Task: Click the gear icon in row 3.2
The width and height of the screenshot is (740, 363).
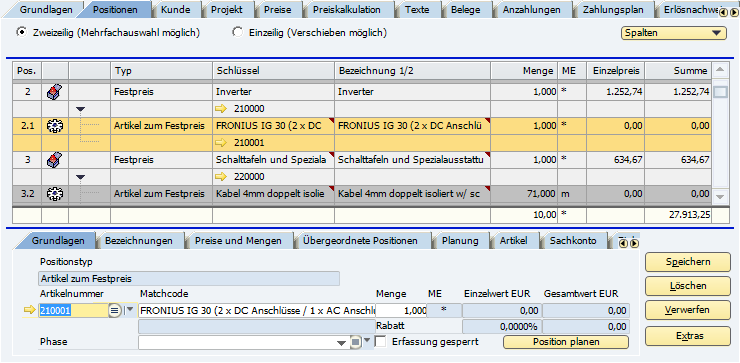Action: [55, 194]
